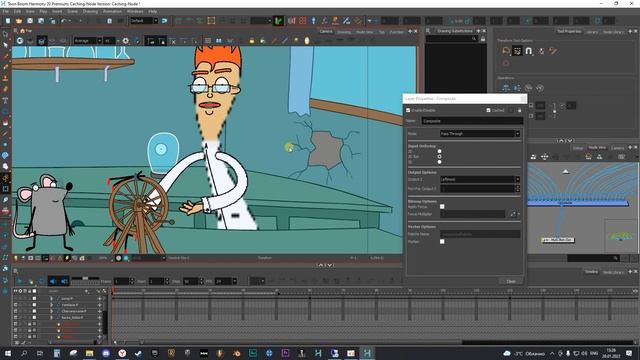The width and height of the screenshot is (640, 360).
Task: Select the 3D Flat Input Ordering radio button
Action: tap(439, 157)
